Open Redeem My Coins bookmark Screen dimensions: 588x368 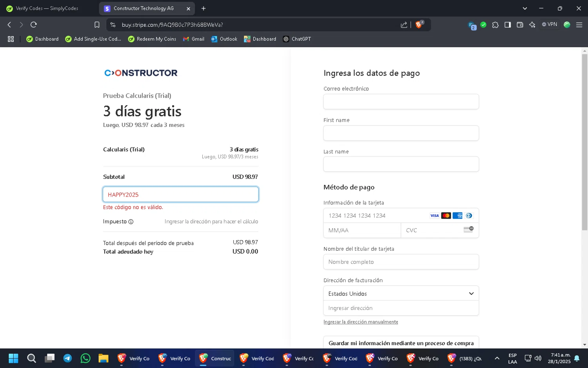[152, 39]
